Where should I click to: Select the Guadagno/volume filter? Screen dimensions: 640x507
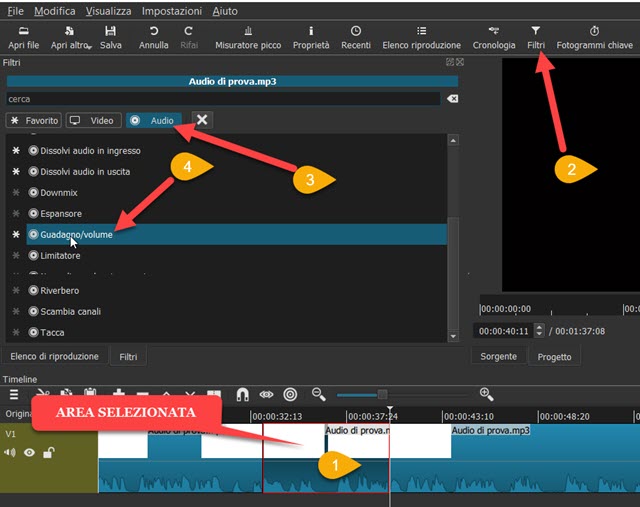click(x=237, y=234)
